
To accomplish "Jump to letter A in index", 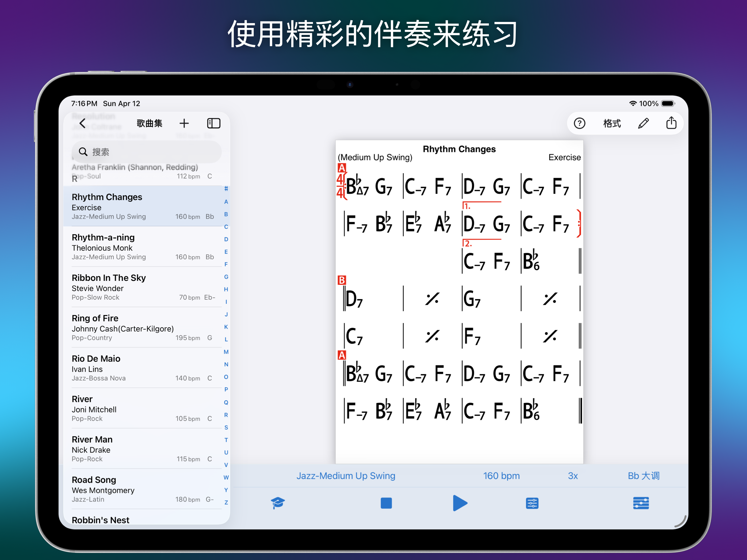I will coord(226,202).
